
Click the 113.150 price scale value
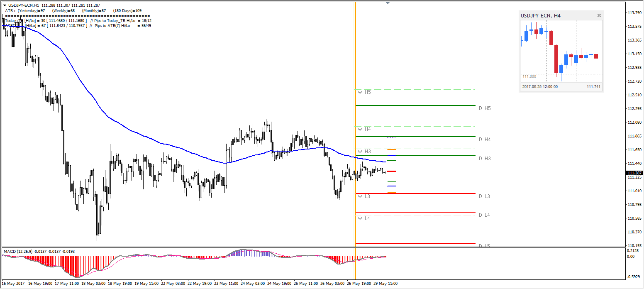point(635,54)
